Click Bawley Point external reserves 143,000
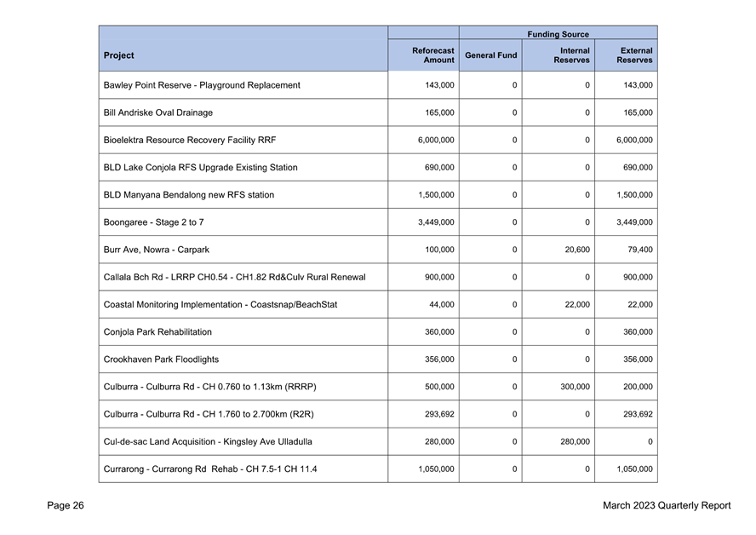This screenshot has height=535, width=756. tap(638, 85)
